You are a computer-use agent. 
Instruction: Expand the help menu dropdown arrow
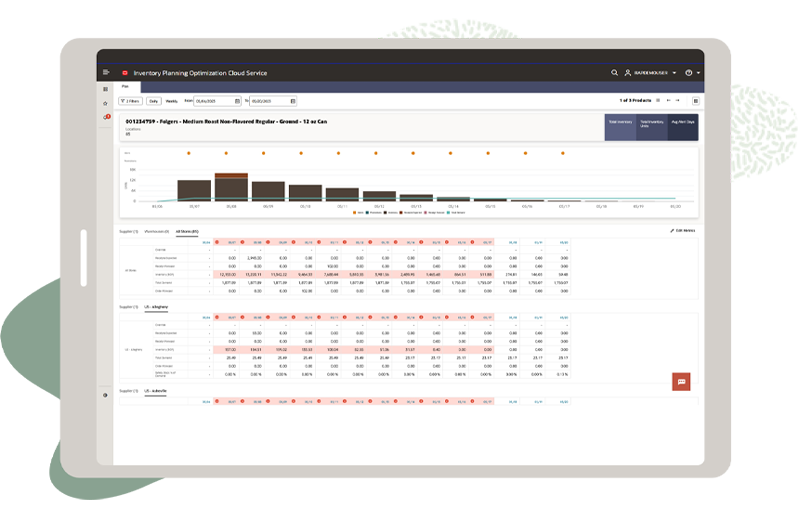tap(698, 73)
